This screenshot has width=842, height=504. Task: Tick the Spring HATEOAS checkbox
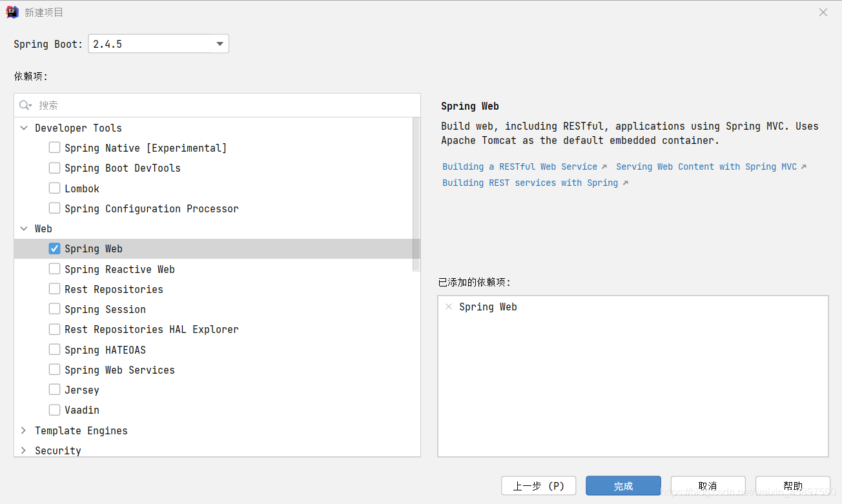coord(54,350)
